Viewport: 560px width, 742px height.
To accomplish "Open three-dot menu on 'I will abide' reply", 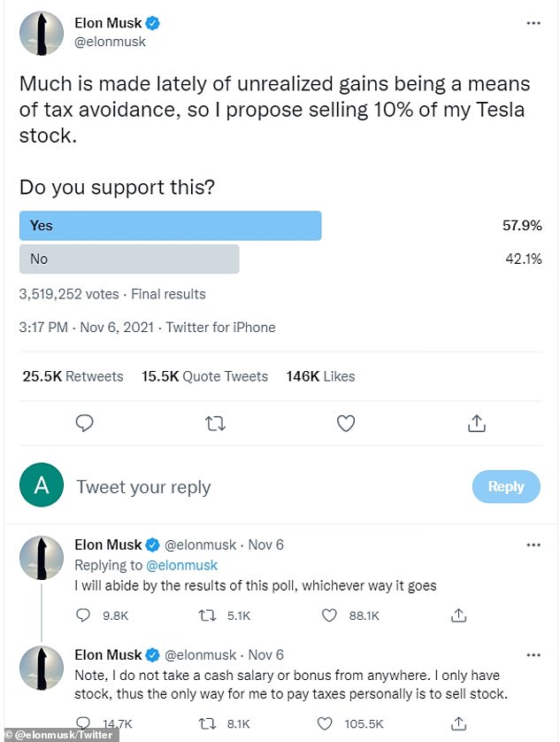I will tap(533, 545).
